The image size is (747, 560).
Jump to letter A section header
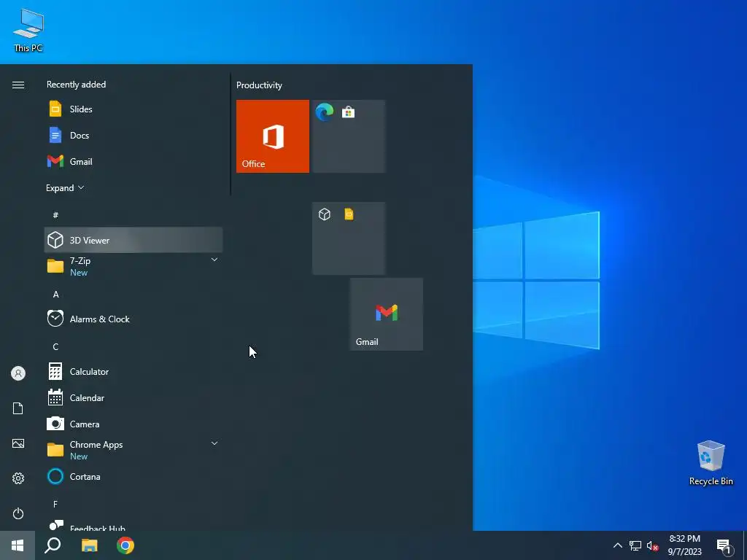point(55,295)
